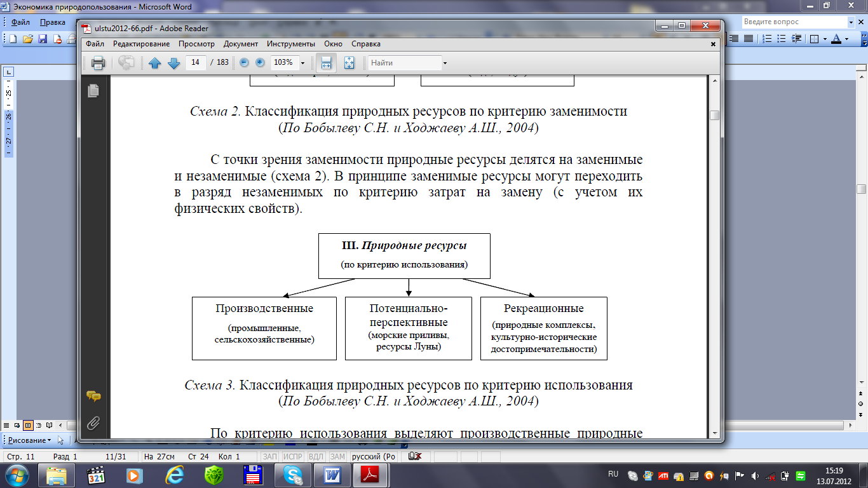Click the Open folder icon in Word
This screenshot has width=868, height=488.
click(27, 39)
